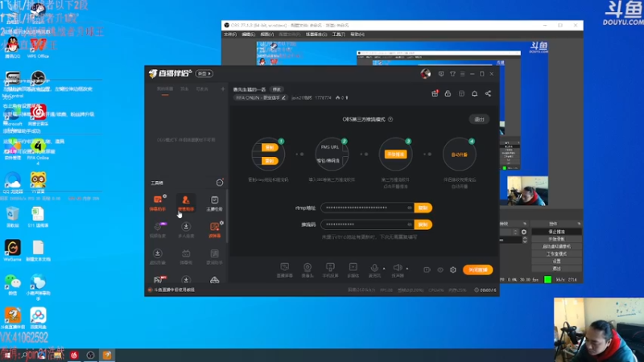
Task: Click the Windows Start button
Action: (x=7, y=355)
